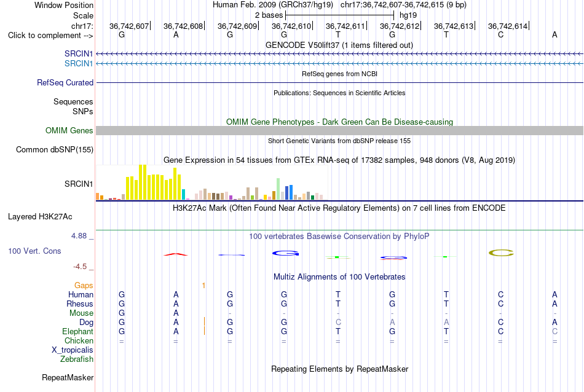Screen dimensions: 584x392
Task: Select the Rhesus species label
Action: 80,304
